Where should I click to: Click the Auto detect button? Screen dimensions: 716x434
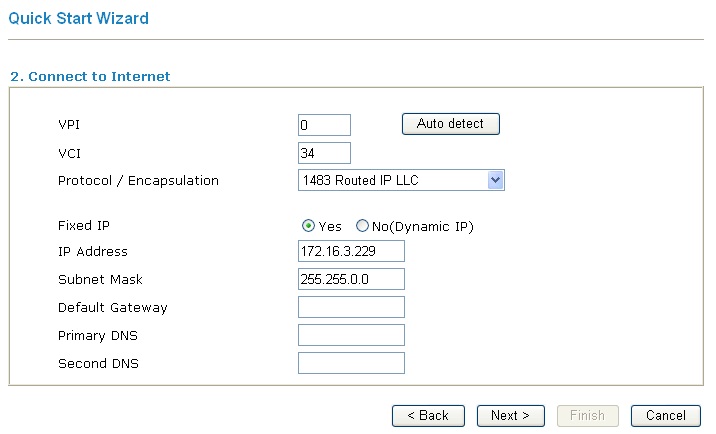point(450,124)
